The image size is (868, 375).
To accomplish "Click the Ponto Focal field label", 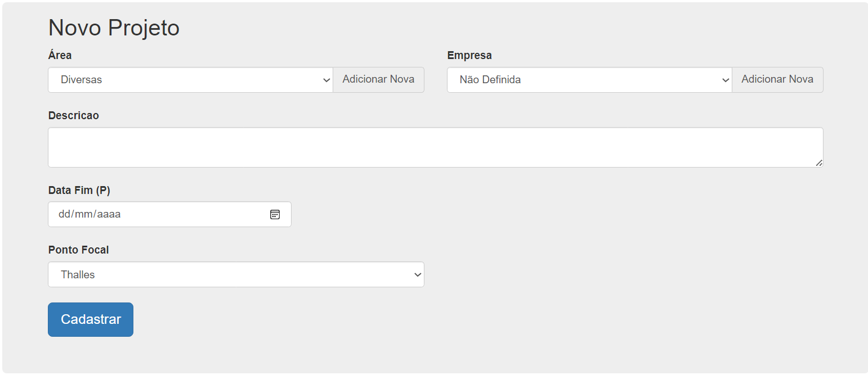I will [79, 250].
